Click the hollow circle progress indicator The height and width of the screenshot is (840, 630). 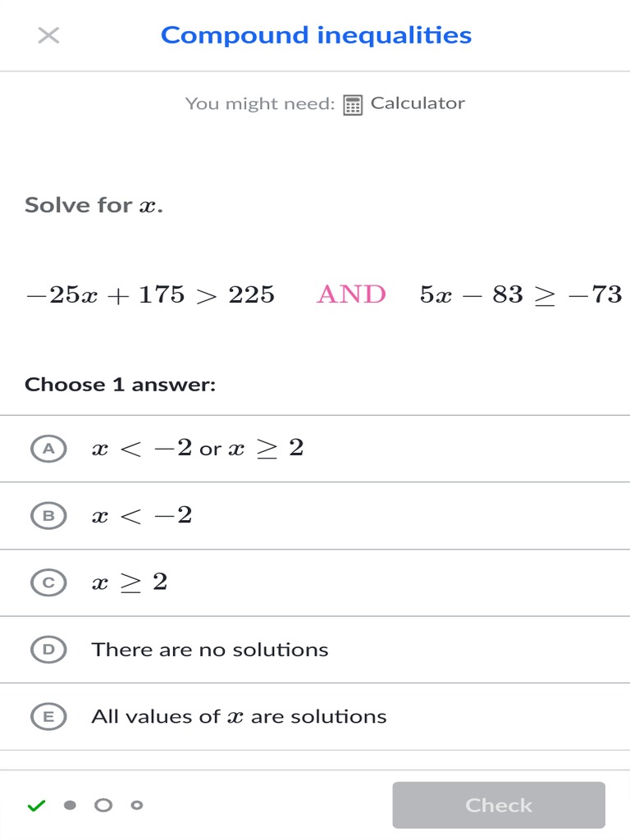click(103, 806)
